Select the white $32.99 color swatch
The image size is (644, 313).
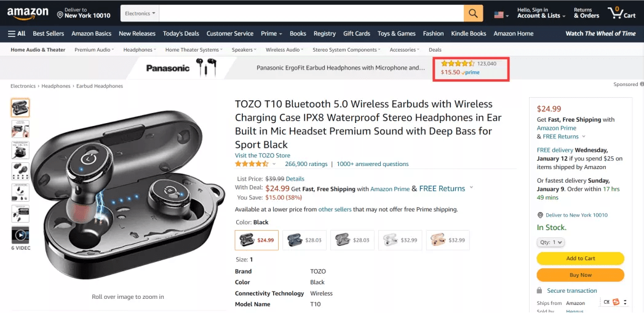[x=400, y=240]
